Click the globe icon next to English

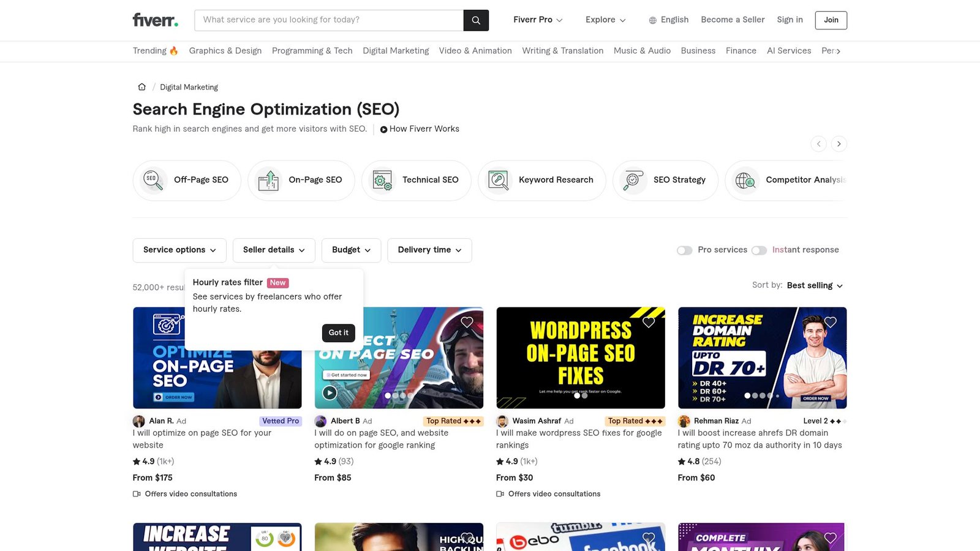pyautogui.click(x=652, y=20)
